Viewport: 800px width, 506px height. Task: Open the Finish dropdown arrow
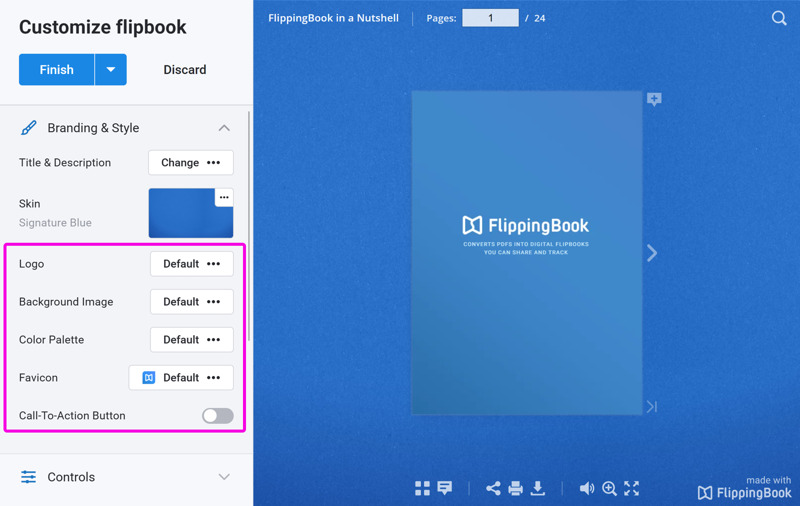[111, 69]
